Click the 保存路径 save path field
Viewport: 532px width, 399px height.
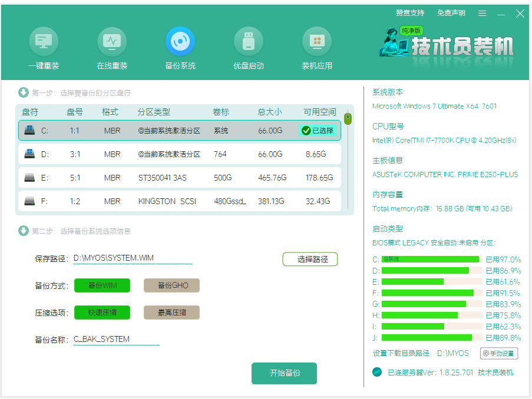point(133,258)
